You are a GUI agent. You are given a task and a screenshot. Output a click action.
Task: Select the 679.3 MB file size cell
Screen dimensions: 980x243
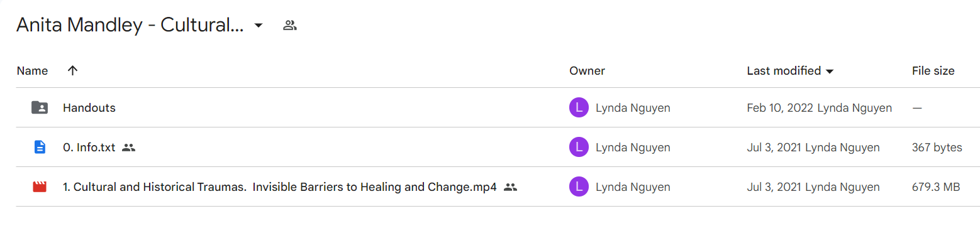click(x=936, y=187)
